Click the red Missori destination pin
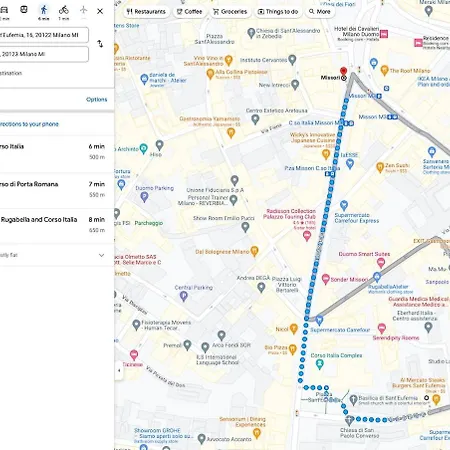The height and width of the screenshot is (450, 450). click(x=343, y=71)
